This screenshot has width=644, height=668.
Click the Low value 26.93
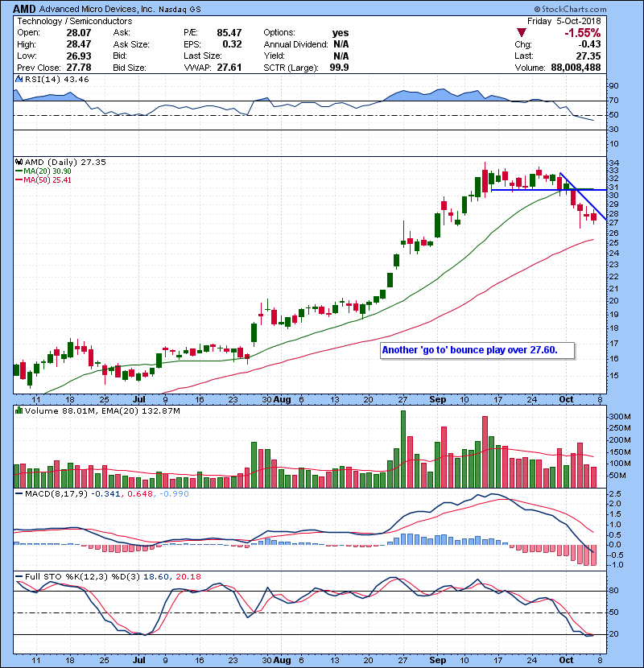point(78,56)
